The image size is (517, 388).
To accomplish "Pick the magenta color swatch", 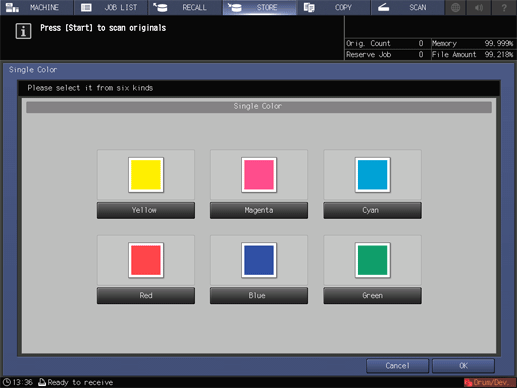I will click(259, 175).
